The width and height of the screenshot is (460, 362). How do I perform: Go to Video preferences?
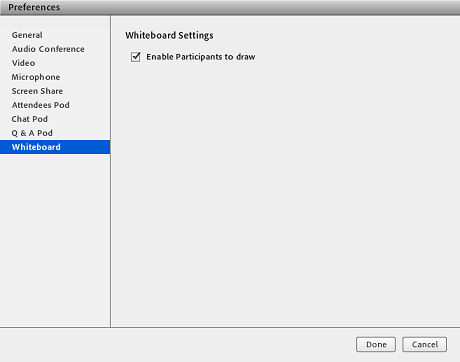[x=23, y=63]
